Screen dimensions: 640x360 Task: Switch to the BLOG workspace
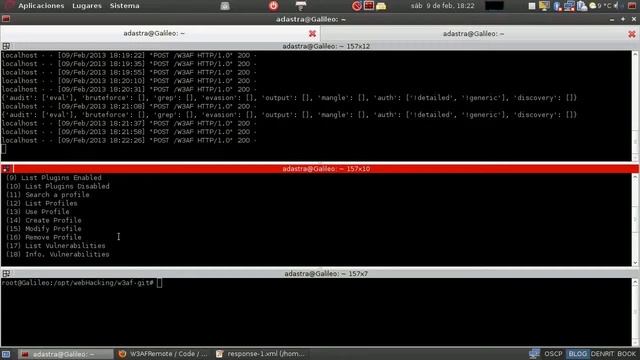(577, 354)
